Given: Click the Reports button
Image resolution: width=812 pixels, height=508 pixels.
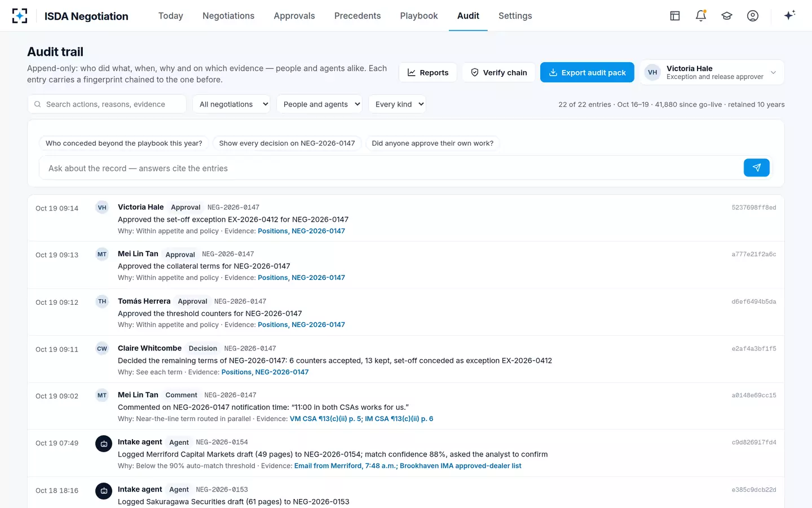Looking at the screenshot, I should tap(428, 72).
